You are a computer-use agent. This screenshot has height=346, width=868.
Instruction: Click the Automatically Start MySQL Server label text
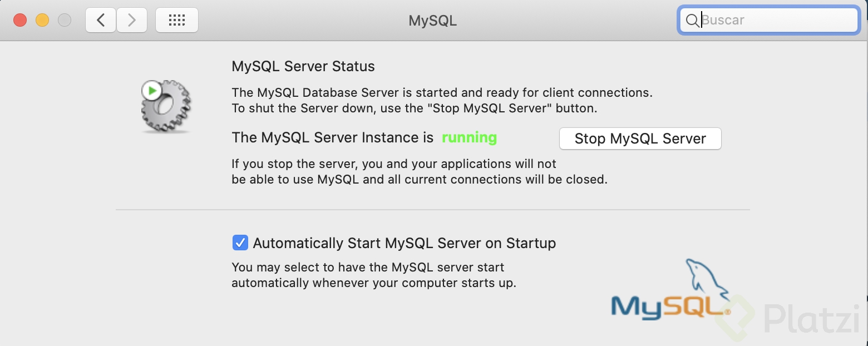[x=405, y=243]
